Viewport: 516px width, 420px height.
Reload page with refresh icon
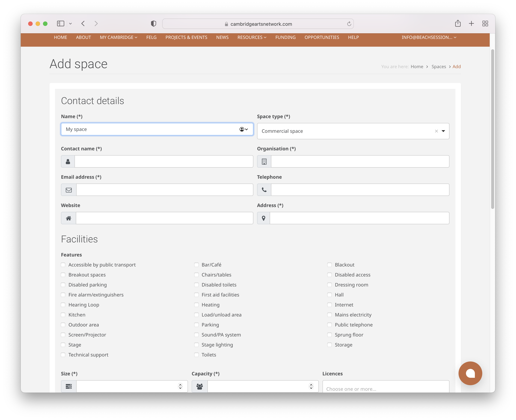coord(349,24)
